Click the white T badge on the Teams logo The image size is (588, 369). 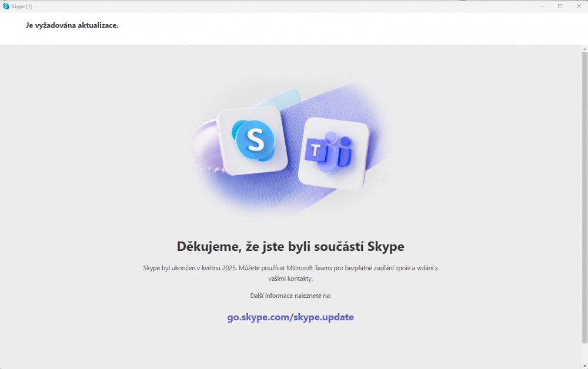(316, 152)
